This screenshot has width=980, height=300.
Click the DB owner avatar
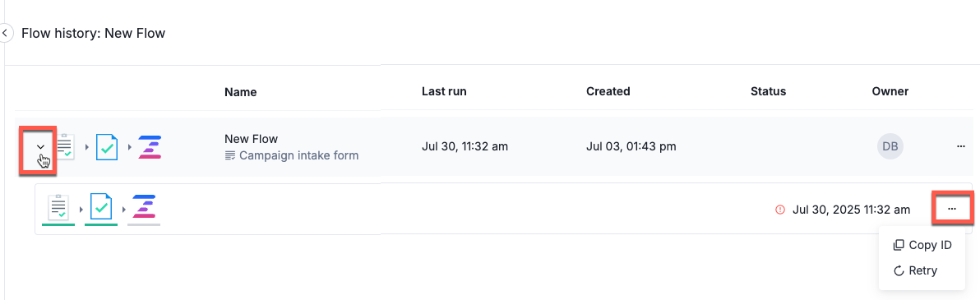[890, 146]
